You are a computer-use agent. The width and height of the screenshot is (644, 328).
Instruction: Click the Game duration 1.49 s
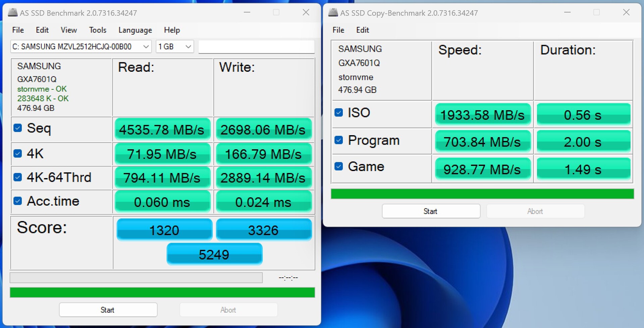coord(584,169)
